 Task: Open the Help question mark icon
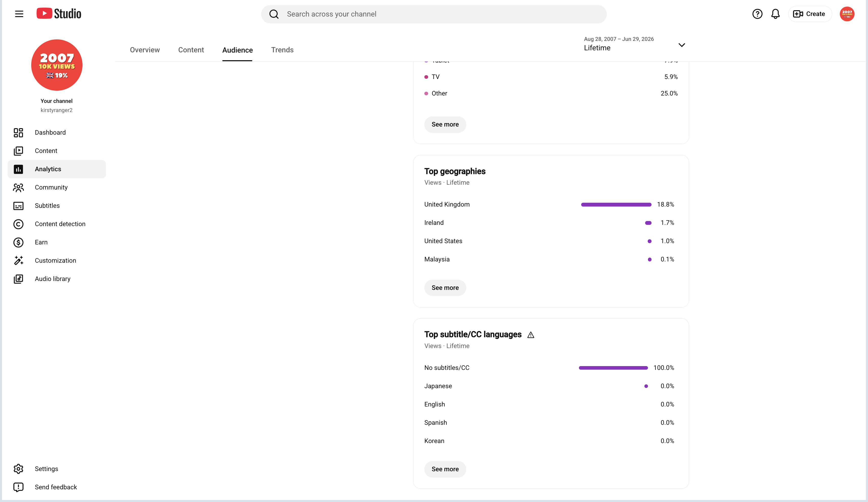pyautogui.click(x=757, y=14)
